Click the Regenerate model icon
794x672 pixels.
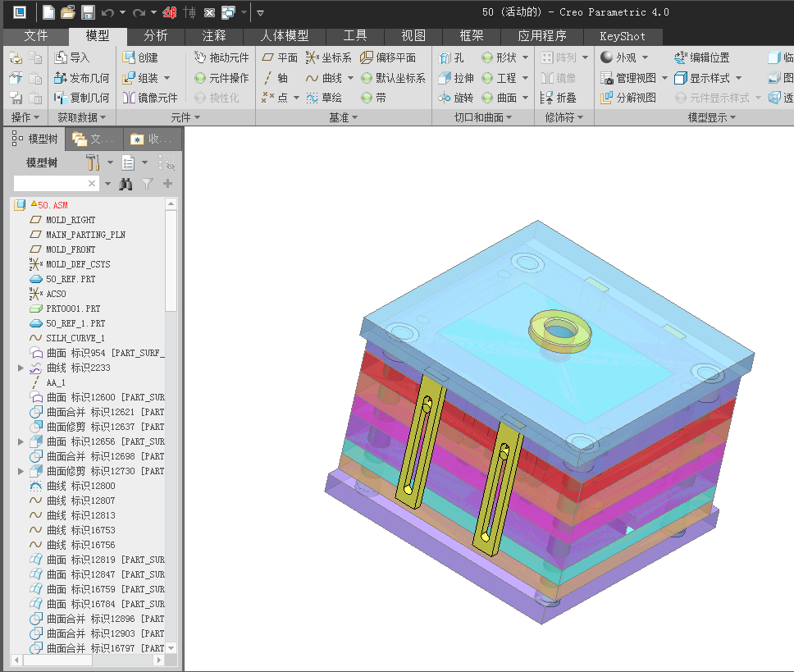click(170, 12)
